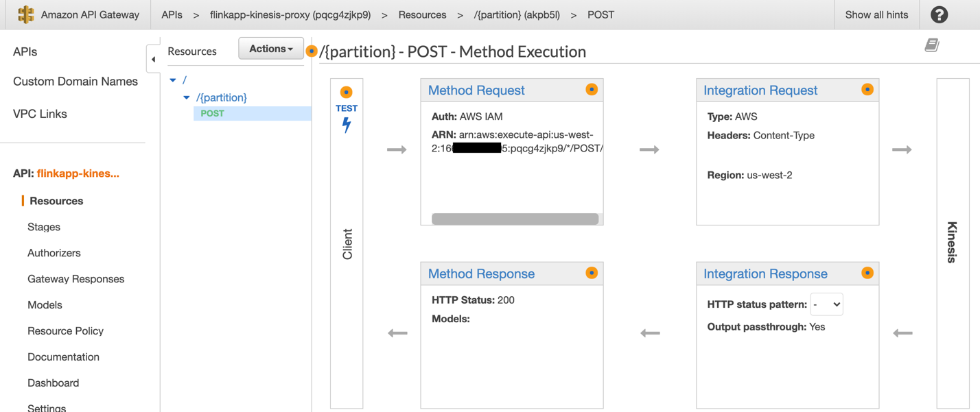Image resolution: width=980 pixels, height=412 pixels.
Task: Click APIs in the breadcrumb
Action: coord(172,14)
